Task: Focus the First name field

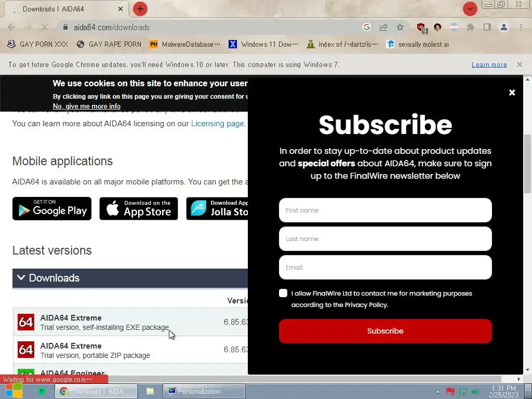Action: coord(385,210)
